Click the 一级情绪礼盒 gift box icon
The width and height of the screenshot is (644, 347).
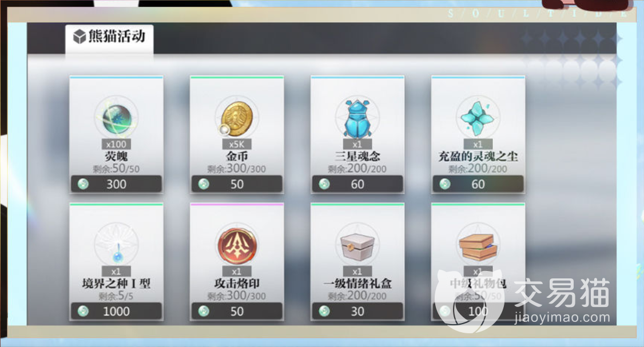click(357, 246)
